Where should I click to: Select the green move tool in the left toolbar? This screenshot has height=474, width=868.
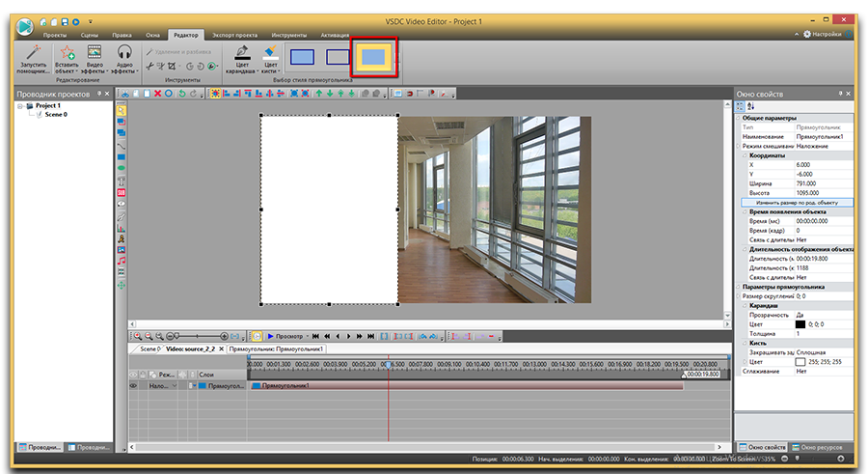(122, 285)
